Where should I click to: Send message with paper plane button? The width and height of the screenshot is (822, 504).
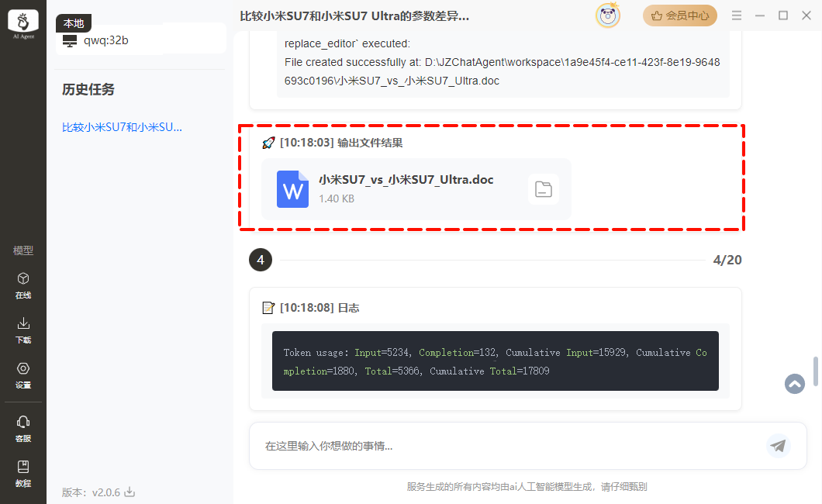(x=778, y=446)
